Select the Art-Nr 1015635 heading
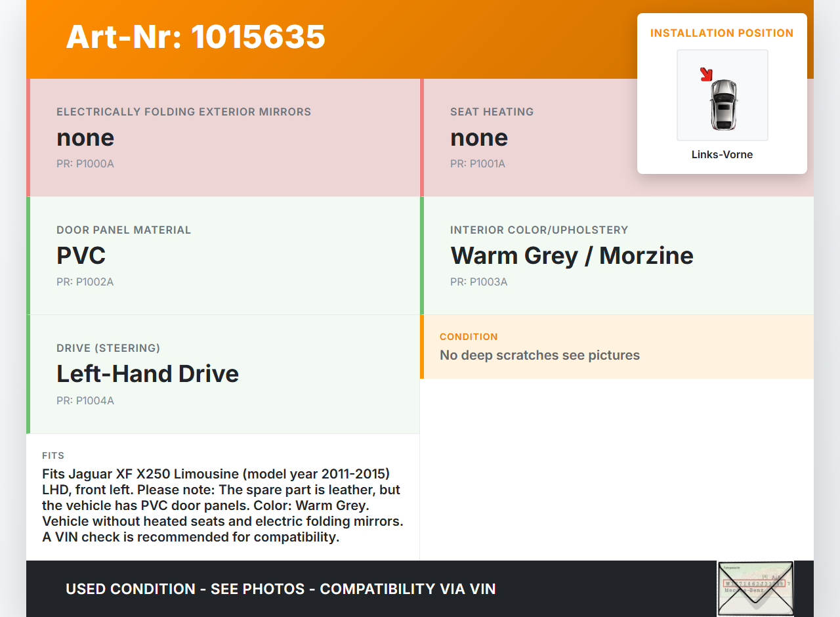The height and width of the screenshot is (617, 840). (x=196, y=37)
